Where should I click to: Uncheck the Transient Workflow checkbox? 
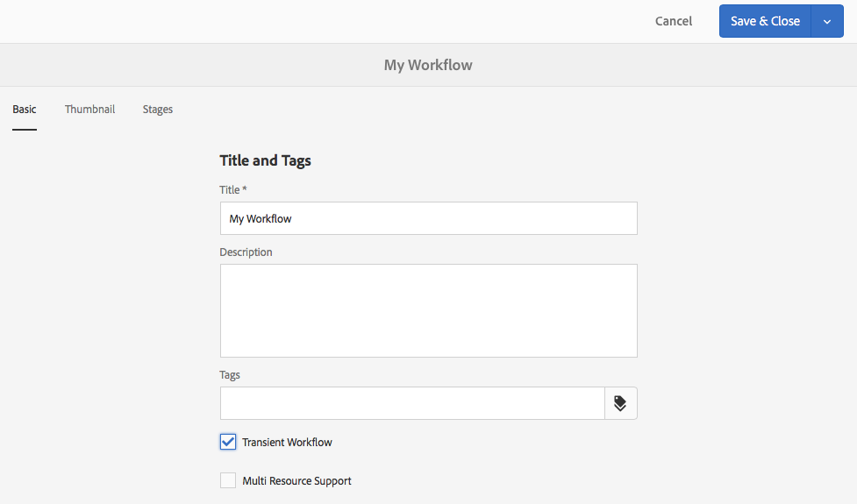228,442
